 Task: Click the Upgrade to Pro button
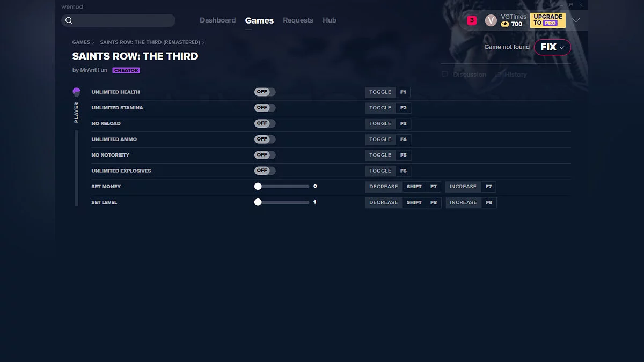tap(547, 20)
